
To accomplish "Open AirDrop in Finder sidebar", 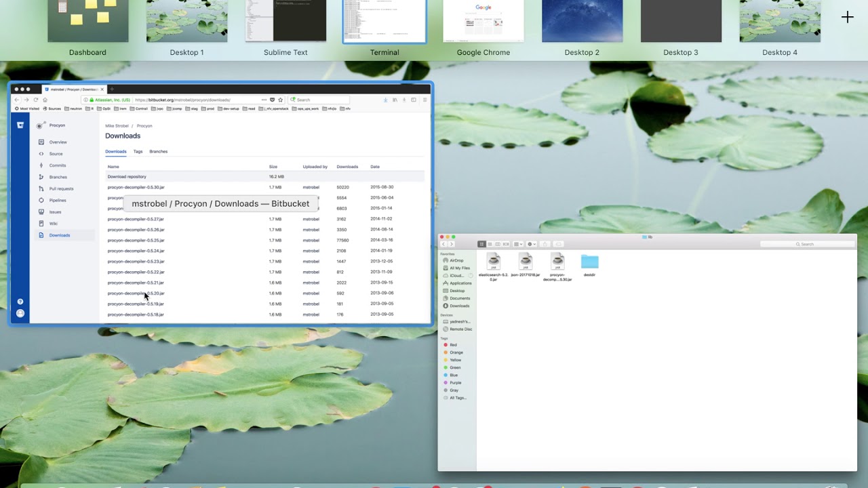I will point(456,261).
